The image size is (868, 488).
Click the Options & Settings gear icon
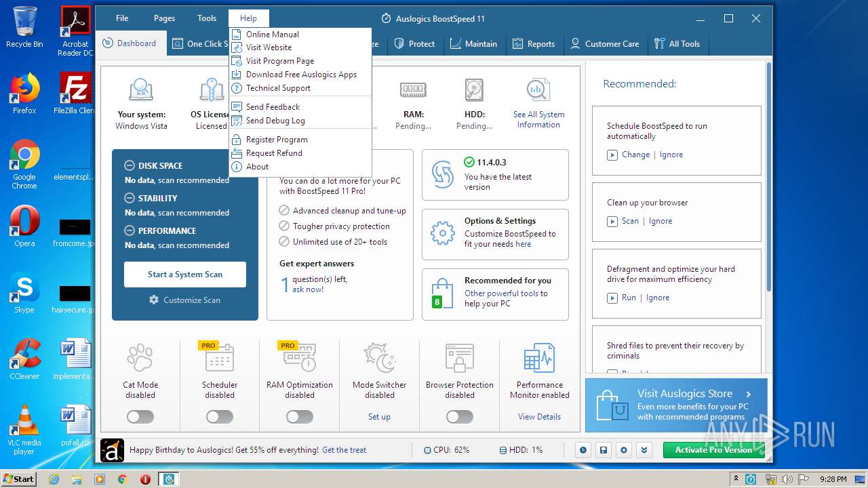point(443,234)
